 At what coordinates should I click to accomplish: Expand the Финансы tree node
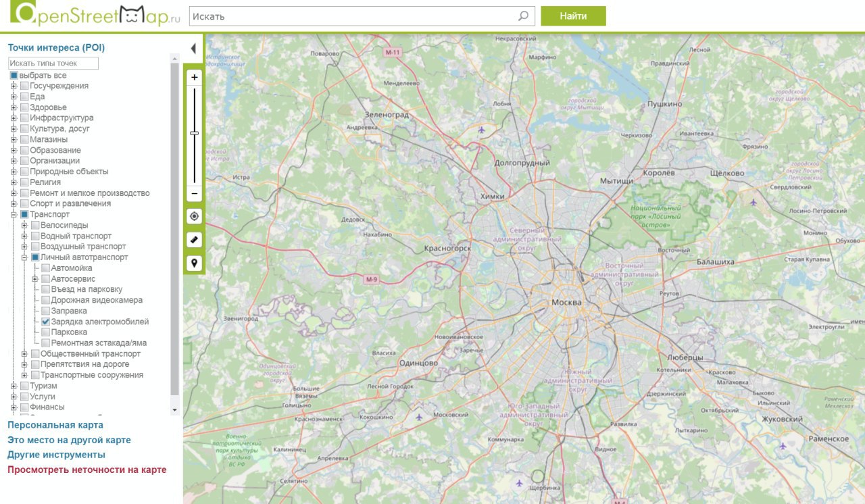tap(14, 407)
